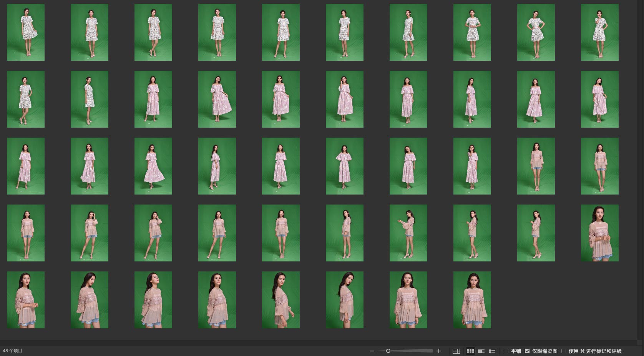Select the first thumbnail in the fourth row
This screenshot has height=356, width=644.
click(x=26, y=233)
